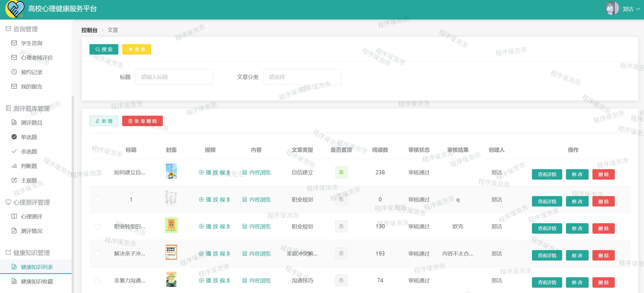
Task: Click the platform heart logo icon
Action: (15, 9)
